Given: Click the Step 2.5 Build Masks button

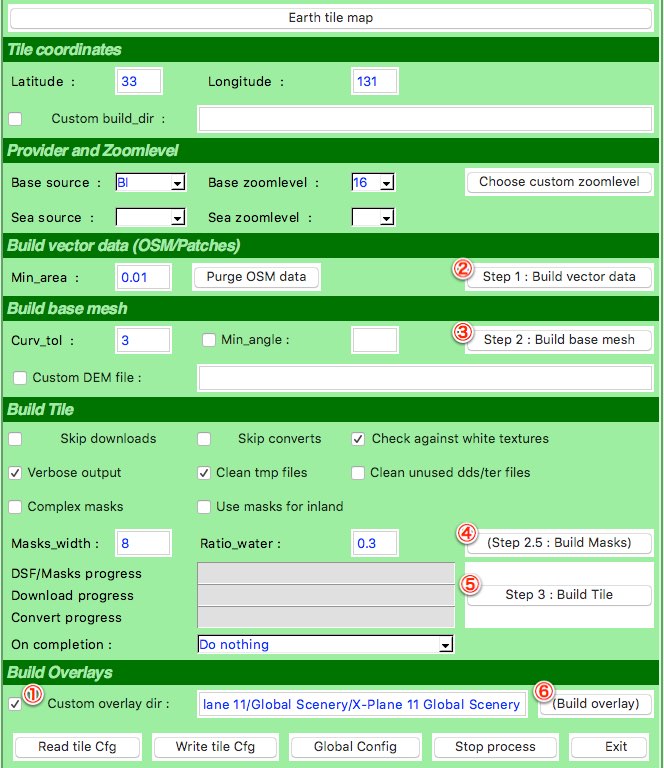Looking at the screenshot, I should (x=559, y=543).
